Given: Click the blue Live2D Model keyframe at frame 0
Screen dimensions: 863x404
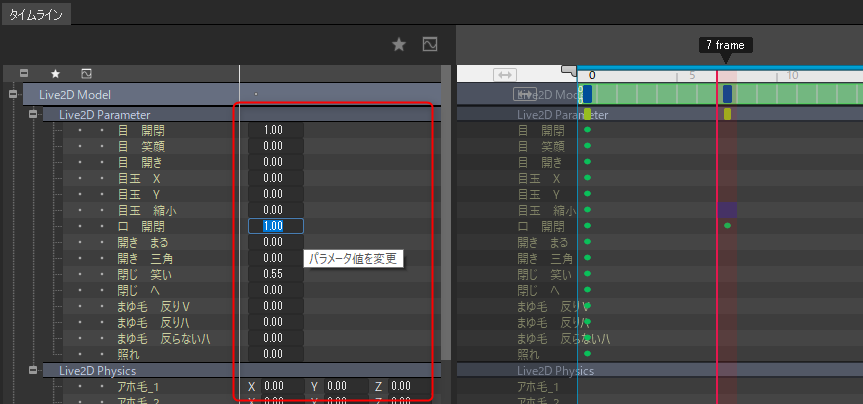Looking at the screenshot, I should (587, 94).
